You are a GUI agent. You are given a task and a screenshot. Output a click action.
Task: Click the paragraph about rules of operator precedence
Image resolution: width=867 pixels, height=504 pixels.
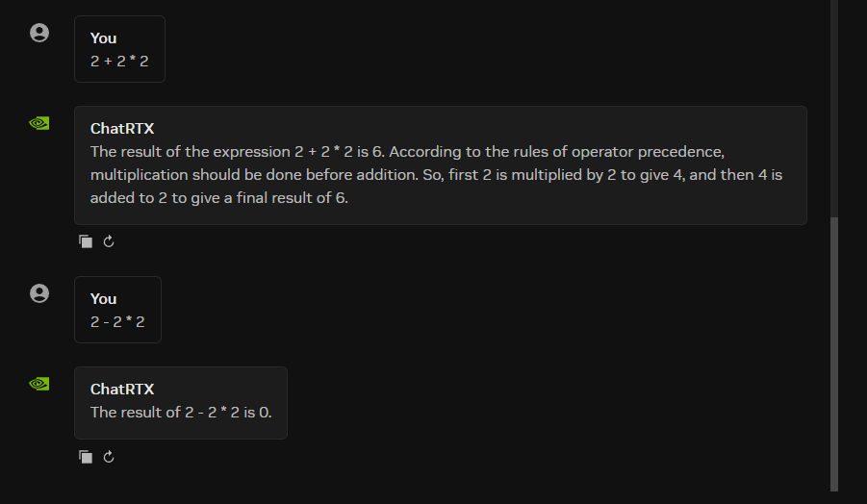coord(436,175)
